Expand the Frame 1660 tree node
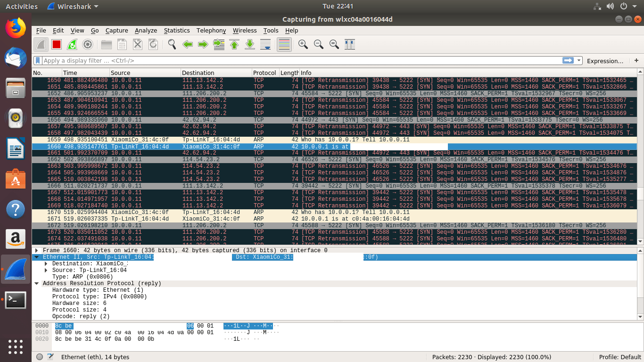Screen dimensions: 644x362 pos(37,250)
